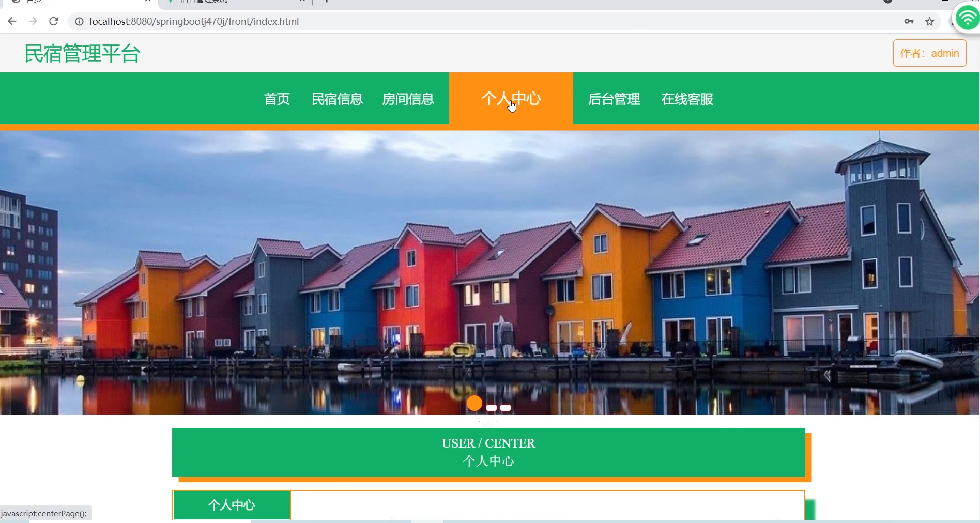Click the 民宿管理平台 site title
Screen dimensions: 980x523
coord(83,53)
